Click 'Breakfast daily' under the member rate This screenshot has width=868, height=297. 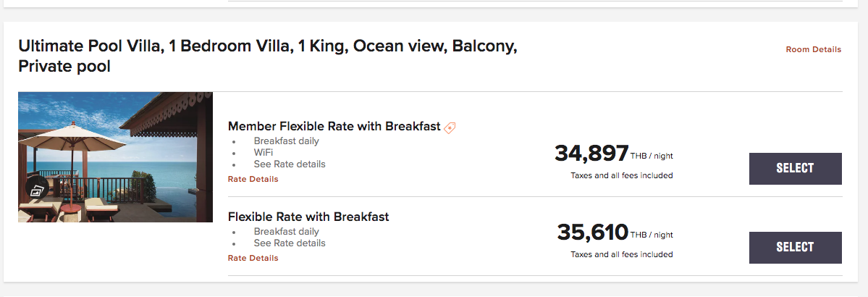point(286,141)
